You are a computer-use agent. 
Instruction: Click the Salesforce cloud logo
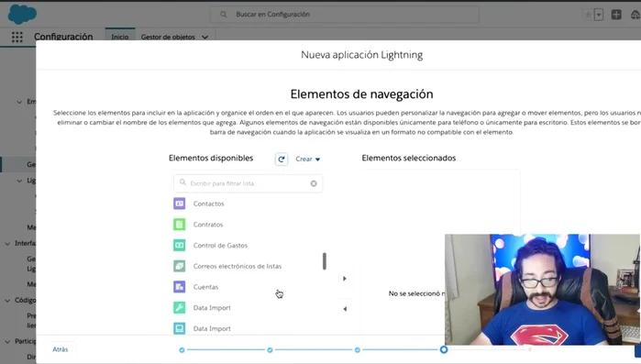click(x=22, y=15)
